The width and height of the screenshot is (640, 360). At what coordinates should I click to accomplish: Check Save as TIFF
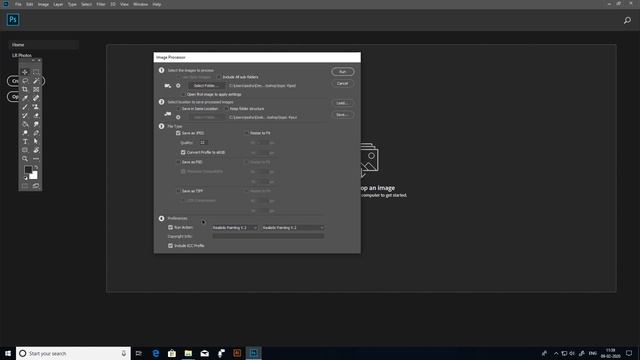click(x=178, y=191)
